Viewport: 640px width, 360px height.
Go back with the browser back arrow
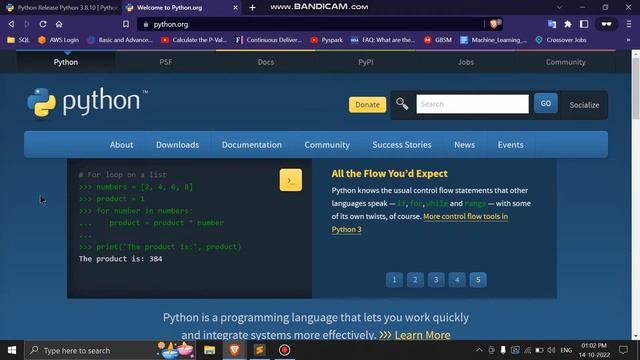[11, 24]
